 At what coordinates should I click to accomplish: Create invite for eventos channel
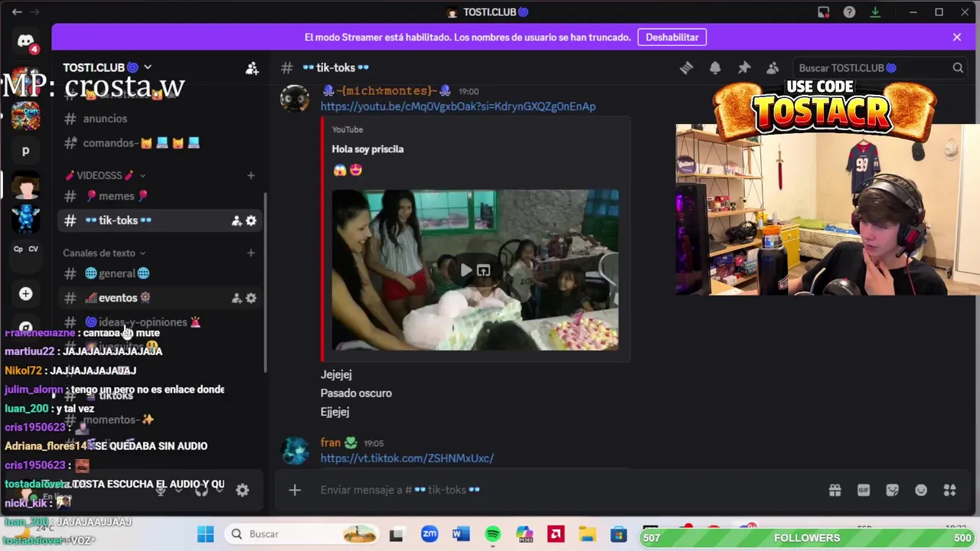pos(237,298)
